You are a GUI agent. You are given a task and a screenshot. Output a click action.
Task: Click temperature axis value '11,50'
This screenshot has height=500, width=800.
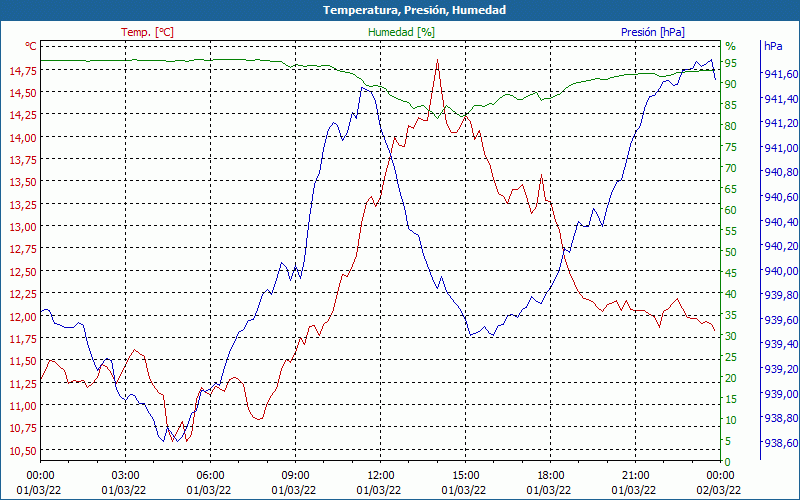(x=23, y=361)
